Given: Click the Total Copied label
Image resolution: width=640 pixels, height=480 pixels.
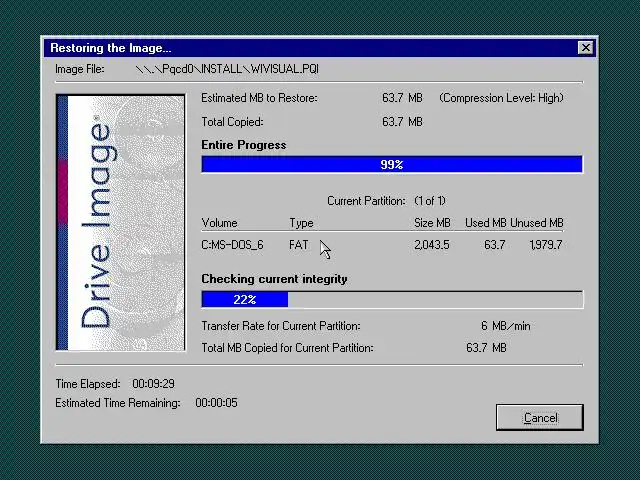Looking at the screenshot, I should 232,122.
